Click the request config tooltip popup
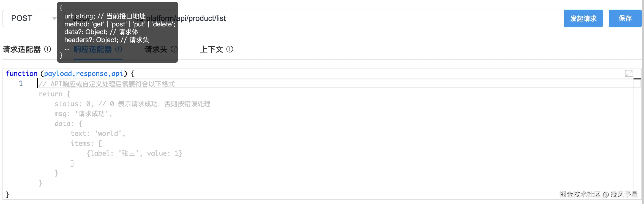This screenshot has height=204, width=644. point(118,32)
